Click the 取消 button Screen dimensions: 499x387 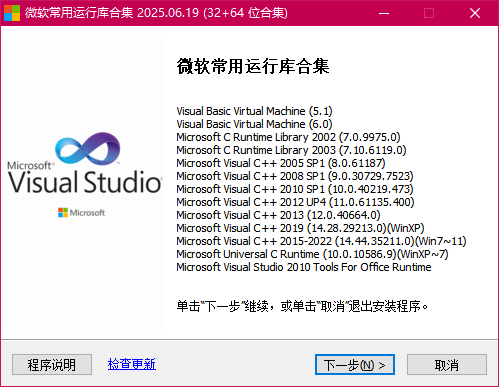coord(447,365)
